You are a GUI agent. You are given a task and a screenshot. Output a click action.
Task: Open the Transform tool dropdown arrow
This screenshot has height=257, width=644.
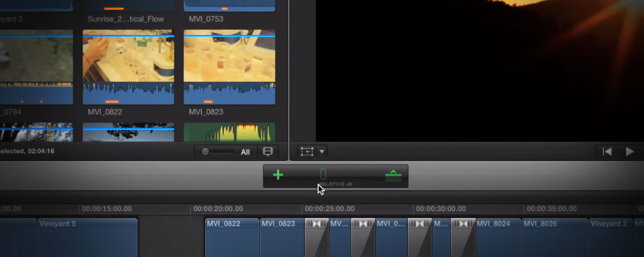point(322,152)
